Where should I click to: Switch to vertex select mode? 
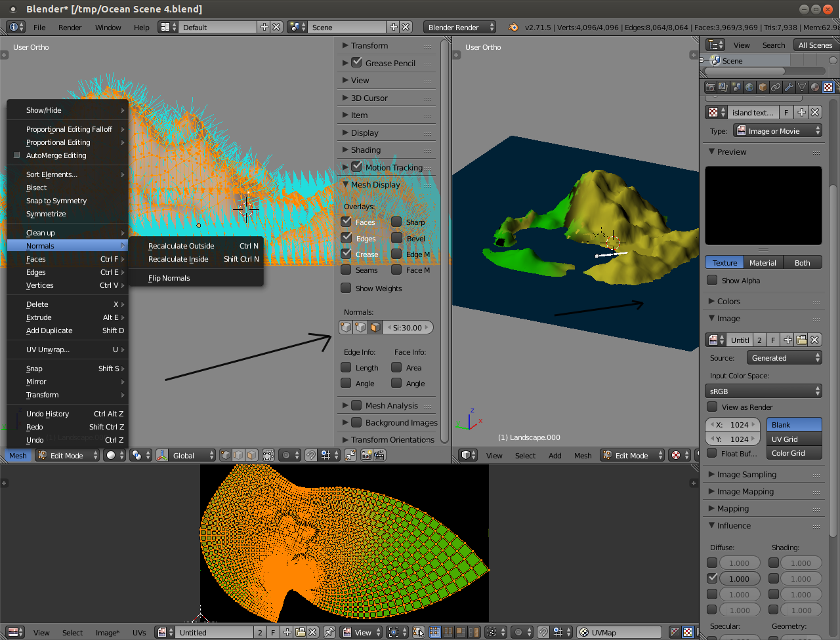[x=225, y=455]
